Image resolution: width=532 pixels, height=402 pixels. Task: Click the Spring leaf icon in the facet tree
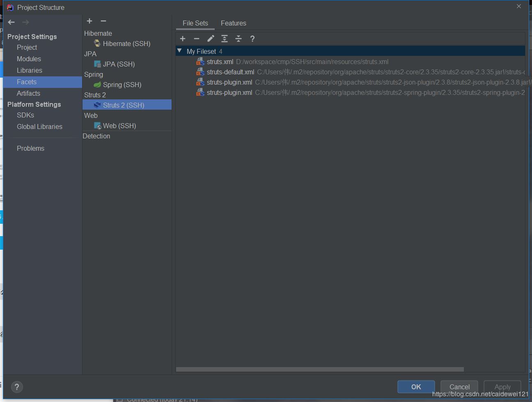pos(97,85)
